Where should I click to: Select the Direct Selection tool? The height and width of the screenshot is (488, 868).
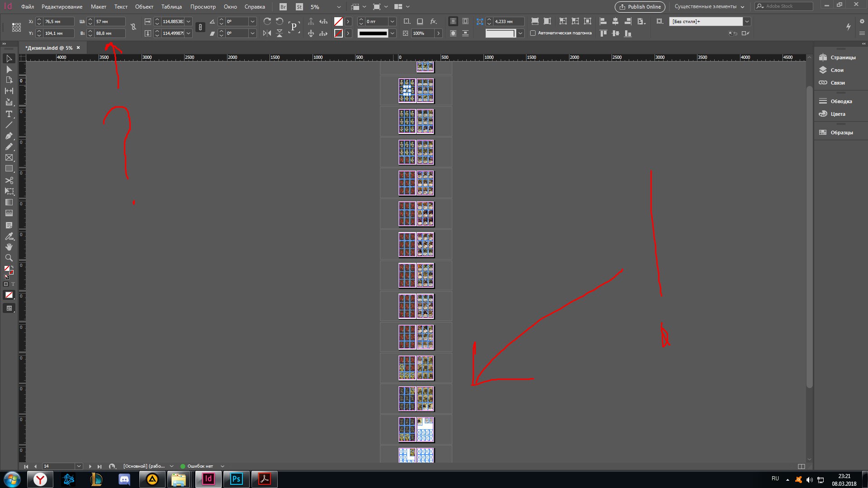tap(9, 69)
